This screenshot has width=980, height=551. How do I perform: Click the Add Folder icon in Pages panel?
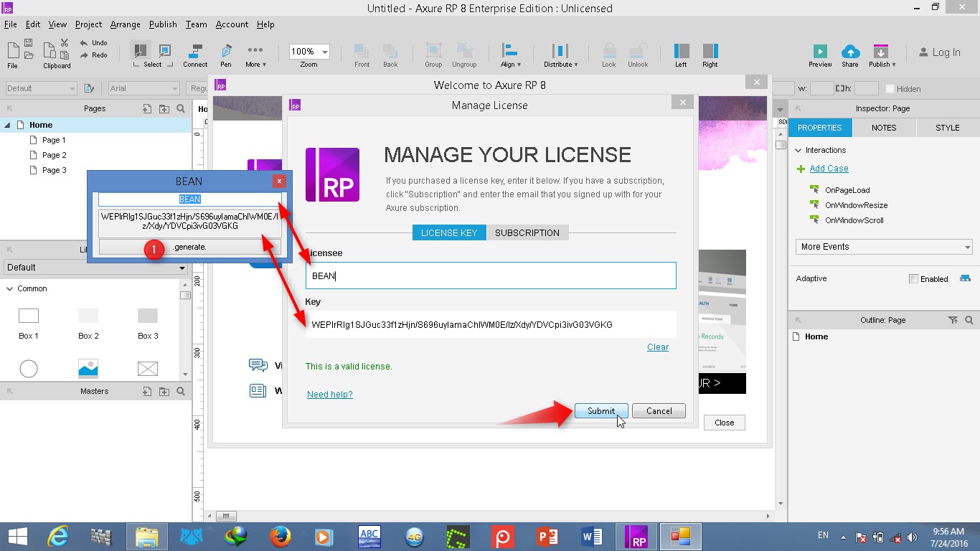coord(164,109)
